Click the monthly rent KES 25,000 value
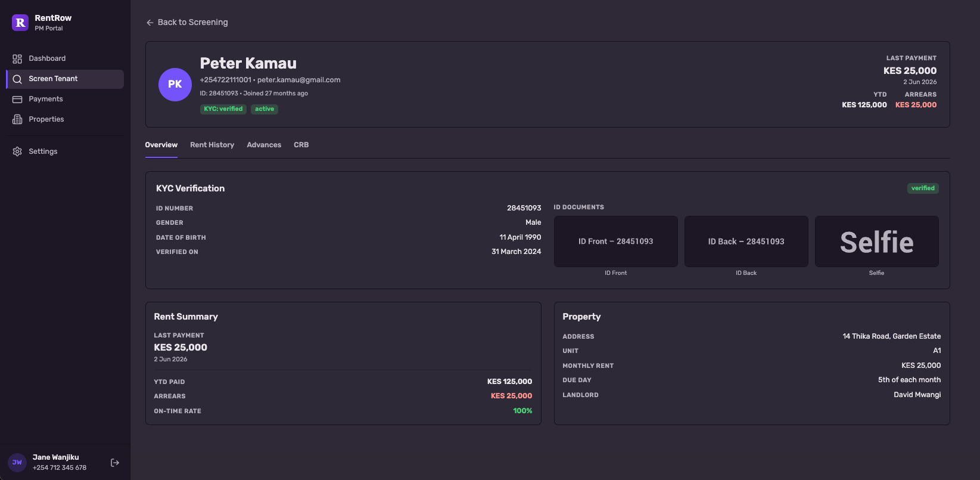Viewport: 980px width, 480px height. pyautogui.click(x=921, y=366)
